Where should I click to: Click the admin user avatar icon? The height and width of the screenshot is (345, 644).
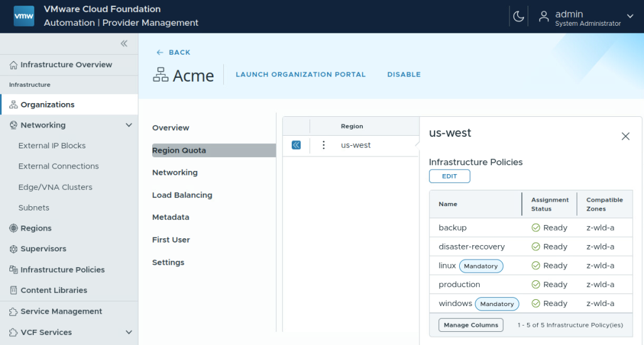(x=544, y=16)
